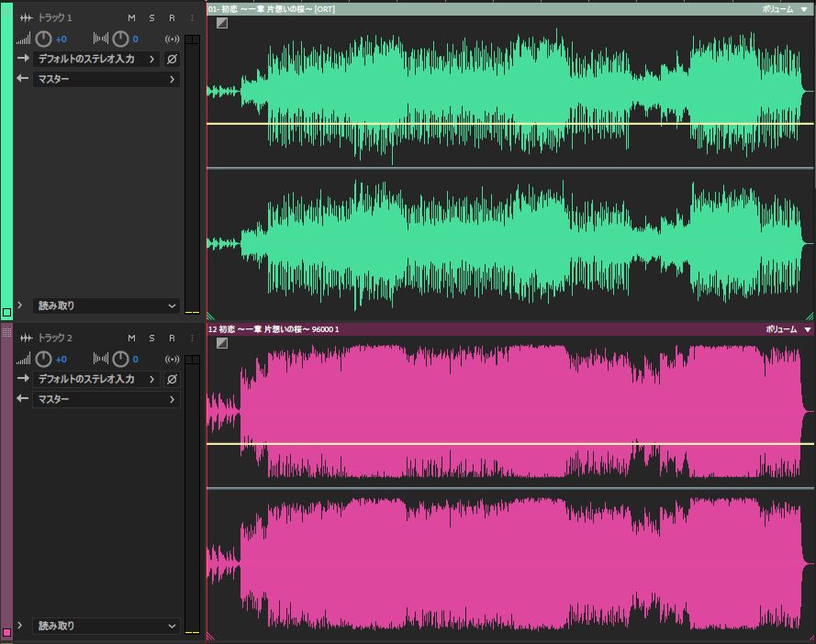Select the Track 1 name label
Screen dimensions: 816x644
click(55, 17)
